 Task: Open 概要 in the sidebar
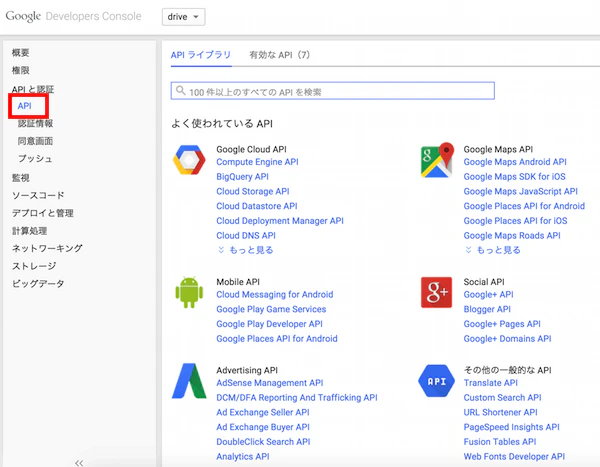tap(21, 52)
